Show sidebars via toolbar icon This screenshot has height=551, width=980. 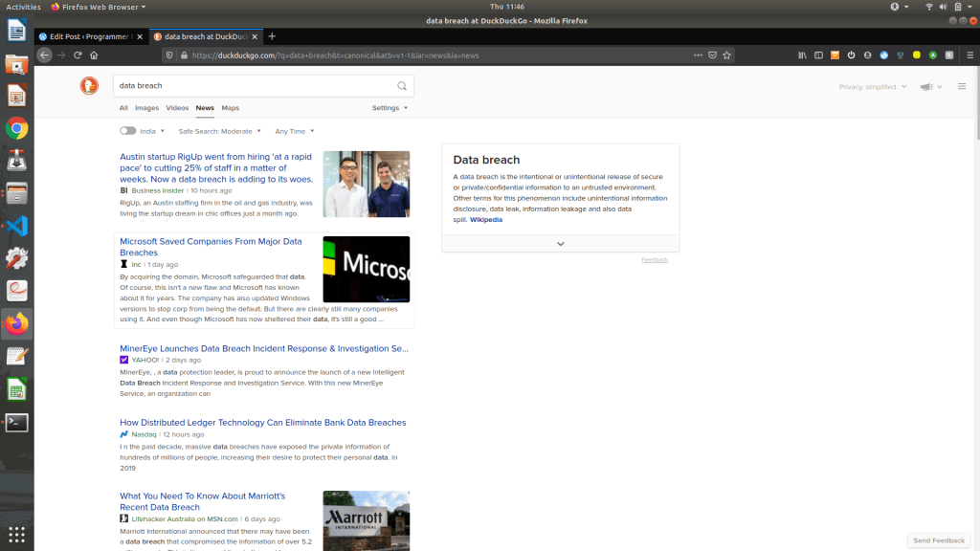(x=818, y=55)
